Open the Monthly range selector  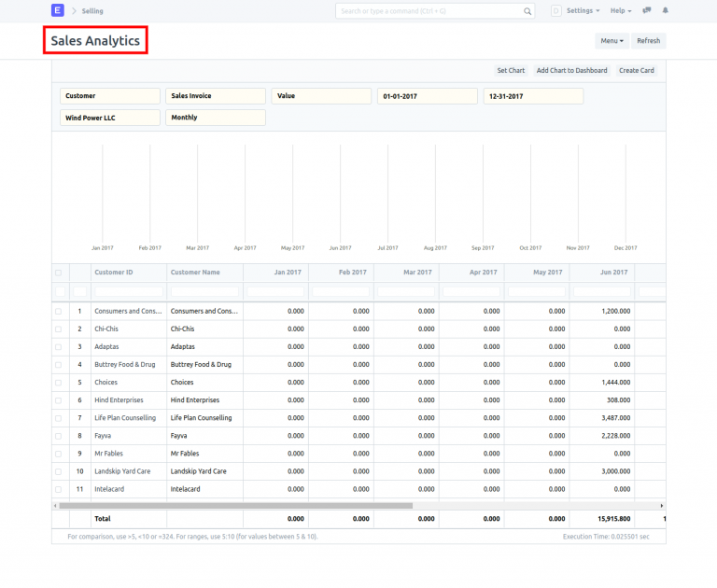click(x=216, y=118)
